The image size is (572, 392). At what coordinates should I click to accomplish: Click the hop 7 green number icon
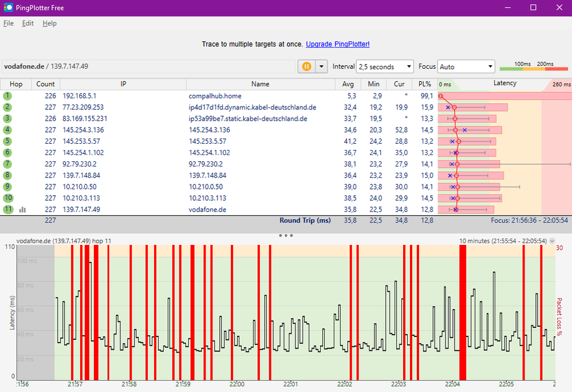pyautogui.click(x=7, y=164)
